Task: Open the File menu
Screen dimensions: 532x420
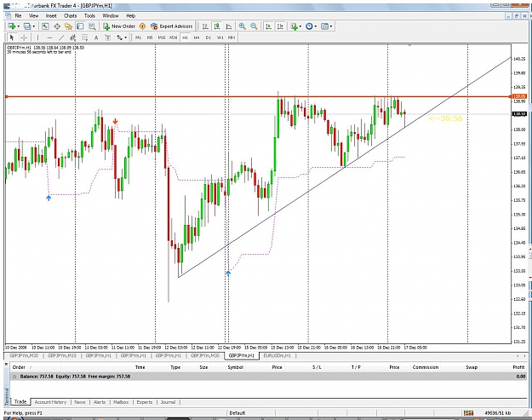Action: click(18, 15)
